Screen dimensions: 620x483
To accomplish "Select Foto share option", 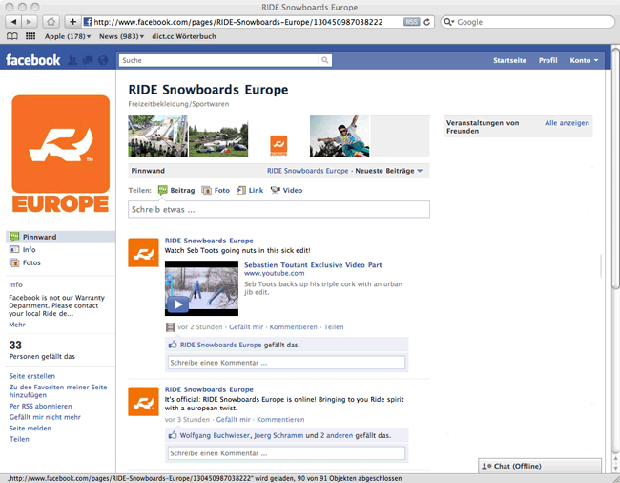I will [215, 190].
